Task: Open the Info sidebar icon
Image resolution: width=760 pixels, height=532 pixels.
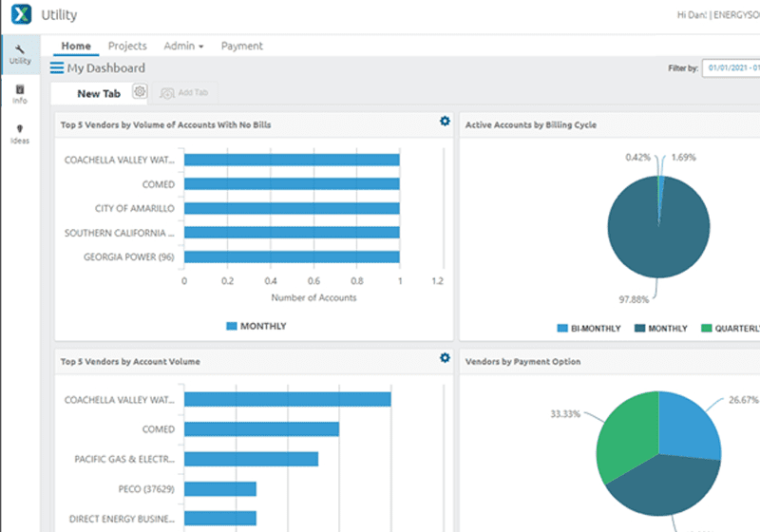Action: (x=20, y=94)
